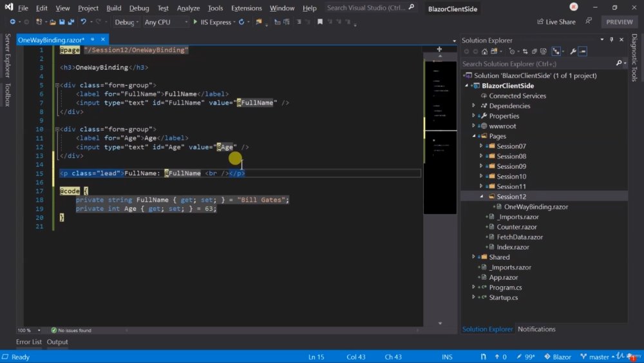Image resolution: width=644 pixels, height=363 pixels.
Task: Click the Search Solution Explorer input field
Action: tap(538, 64)
